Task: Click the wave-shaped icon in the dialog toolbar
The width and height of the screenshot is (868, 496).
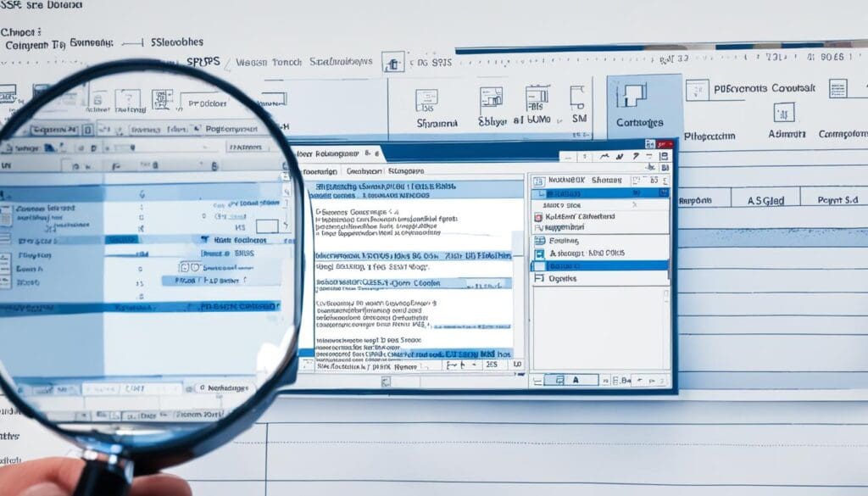Action: 604,157
